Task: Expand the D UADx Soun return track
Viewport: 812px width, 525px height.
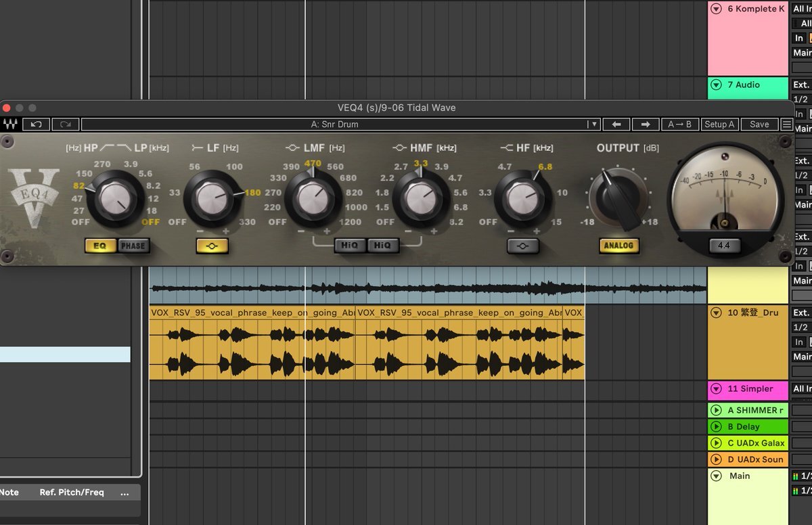Action: point(717,459)
